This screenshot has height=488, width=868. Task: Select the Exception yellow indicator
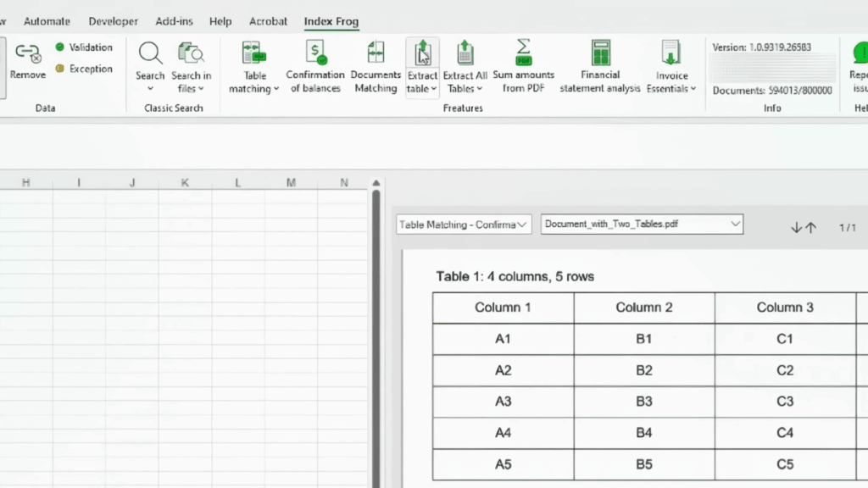point(60,69)
